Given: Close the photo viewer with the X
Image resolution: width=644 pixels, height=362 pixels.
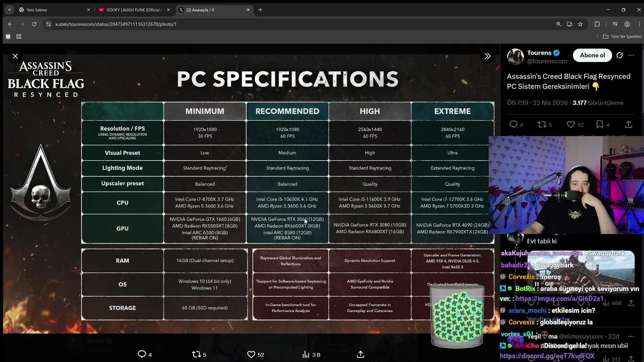Looking at the screenshot, I should coord(15,56).
